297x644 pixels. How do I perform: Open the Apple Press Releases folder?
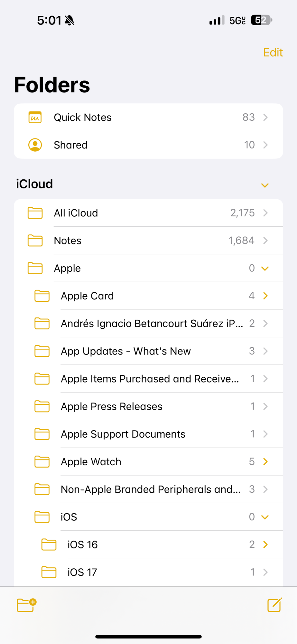coord(148,406)
